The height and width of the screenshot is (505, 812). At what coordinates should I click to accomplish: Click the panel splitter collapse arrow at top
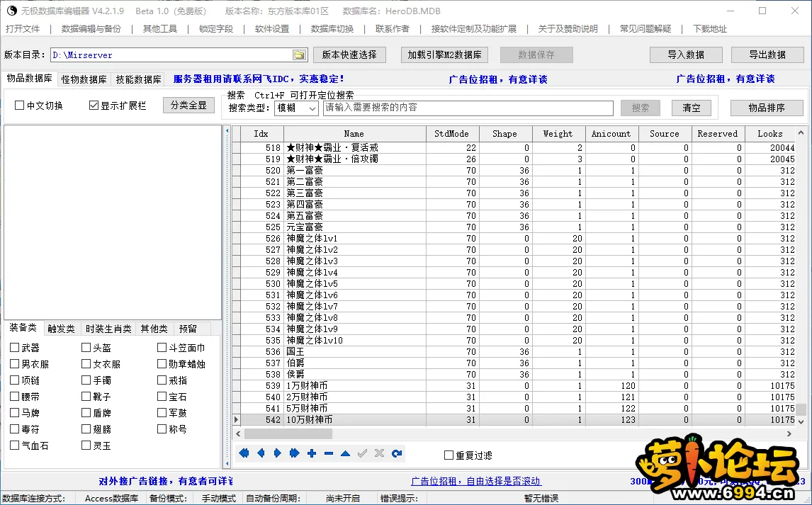[x=227, y=131]
